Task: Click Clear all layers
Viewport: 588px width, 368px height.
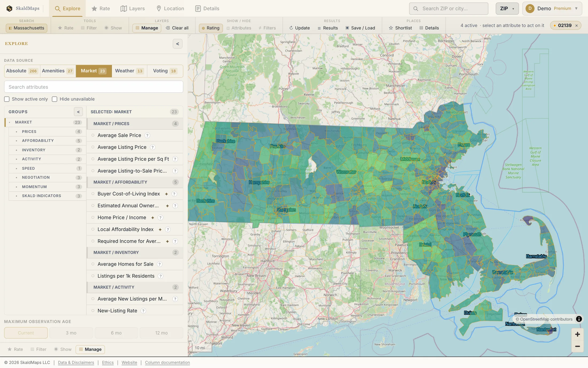Action: [177, 28]
